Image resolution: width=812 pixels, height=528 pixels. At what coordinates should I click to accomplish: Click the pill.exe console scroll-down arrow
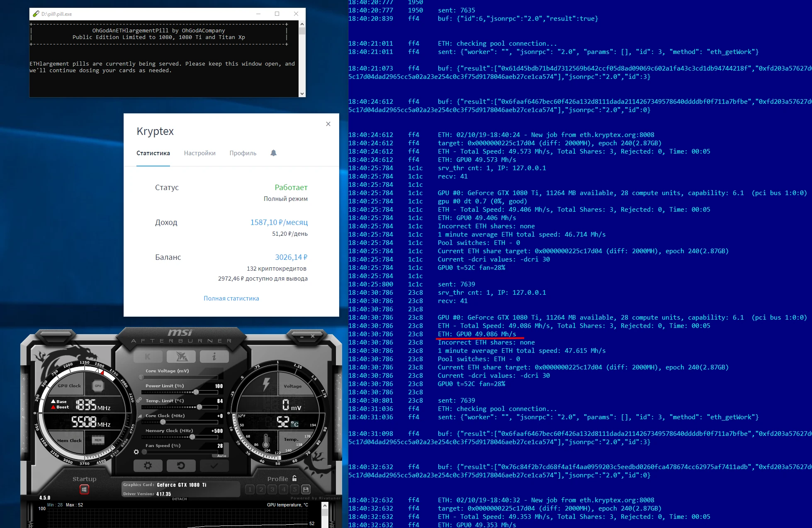click(x=302, y=94)
